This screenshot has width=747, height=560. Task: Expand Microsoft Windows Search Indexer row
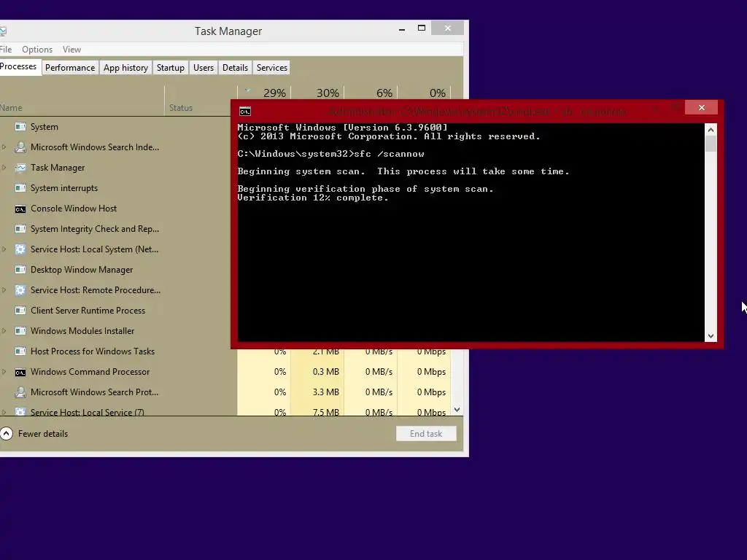tap(4, 147)
